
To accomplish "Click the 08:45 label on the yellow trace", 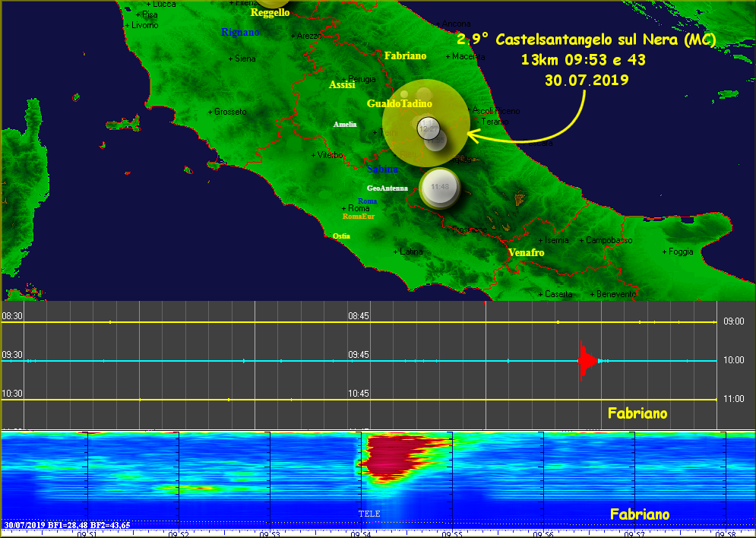I will tap(359, 316).
